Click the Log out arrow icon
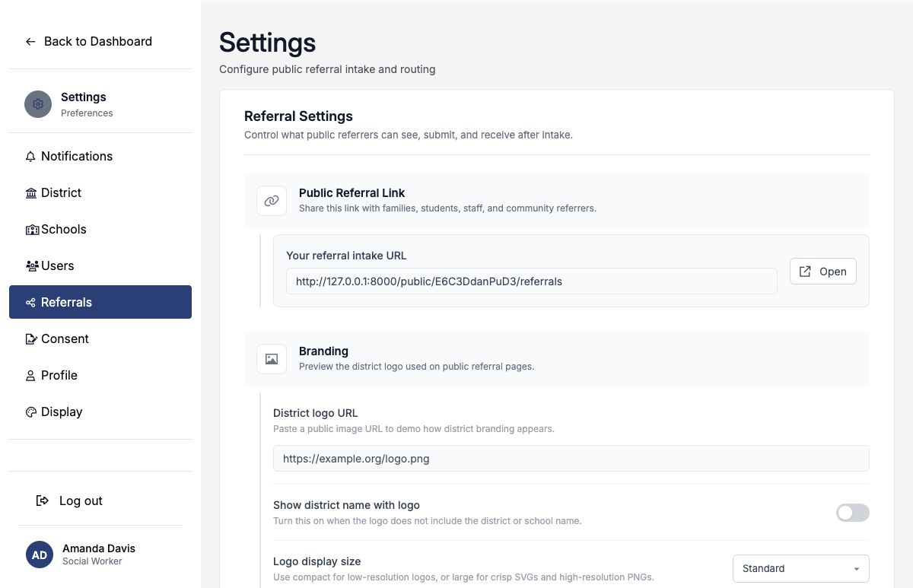This screenshot has width=913, height=588. tap(43, 501)
